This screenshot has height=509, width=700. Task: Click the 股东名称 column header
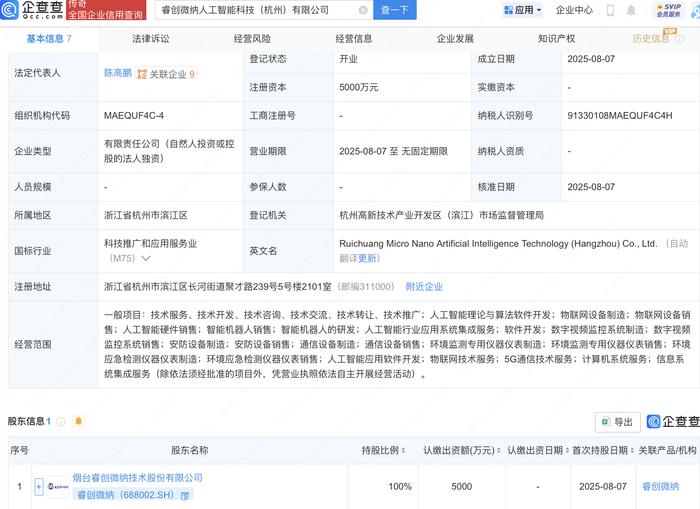pyautogui.click(x=190, y=451)
